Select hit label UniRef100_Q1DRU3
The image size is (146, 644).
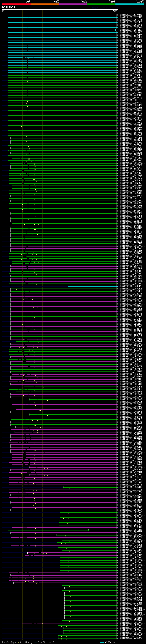(x=131, y=372)
